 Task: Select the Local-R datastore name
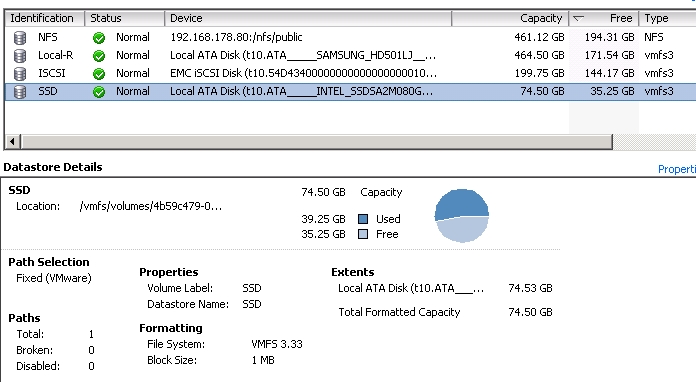55,55
